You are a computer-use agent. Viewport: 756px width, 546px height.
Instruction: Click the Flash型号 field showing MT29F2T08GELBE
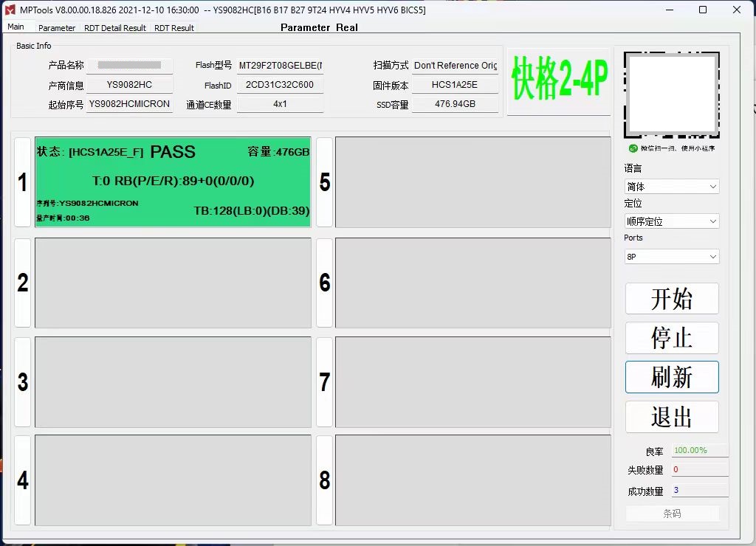(x=280, y=65)
